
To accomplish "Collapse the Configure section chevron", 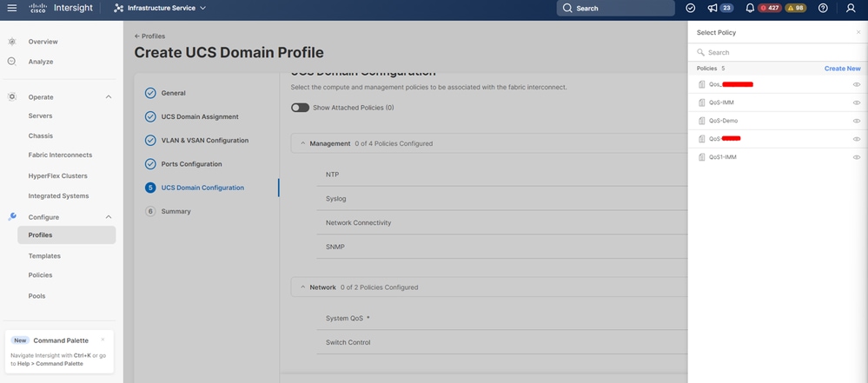I will click(109, 217).
